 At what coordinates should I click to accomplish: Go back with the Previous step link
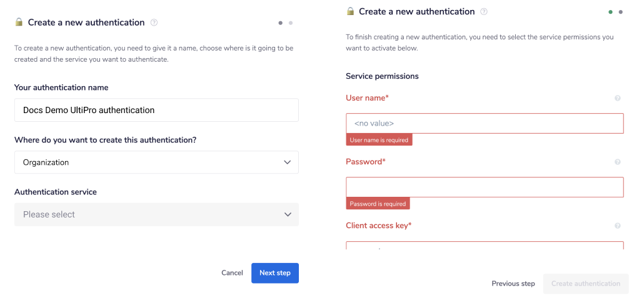coord(513,284)
